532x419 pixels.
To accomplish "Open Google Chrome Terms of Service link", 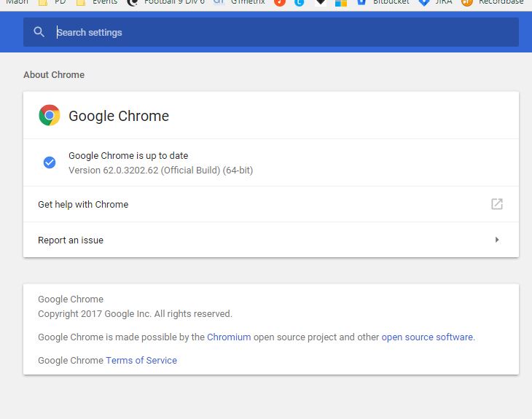I will 141,360.
